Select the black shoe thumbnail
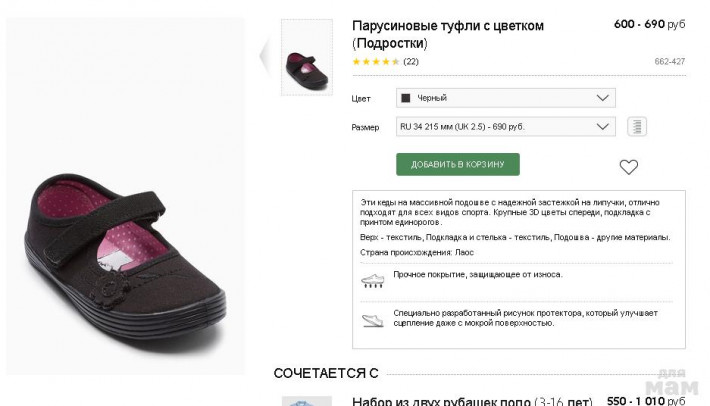The height and width of the screenshot is (406, 710). point(306,58)
